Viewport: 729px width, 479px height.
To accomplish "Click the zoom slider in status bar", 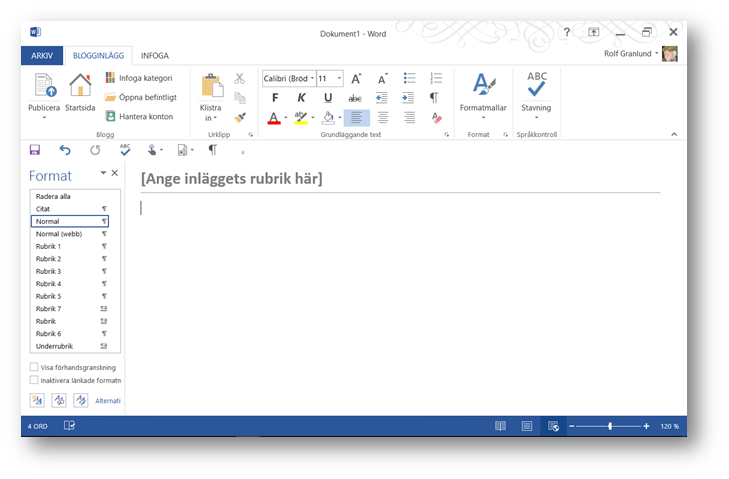I will pos(610,426).
